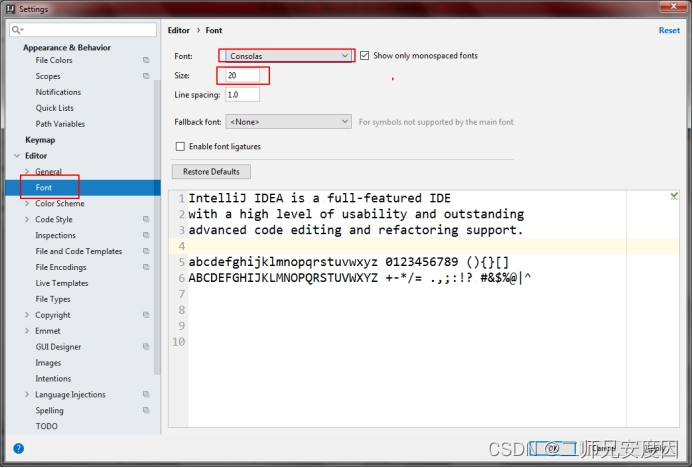This screenshot has width=693, height=468.
Task: Click the settings tree scrollbar
Action: (157, 228)
